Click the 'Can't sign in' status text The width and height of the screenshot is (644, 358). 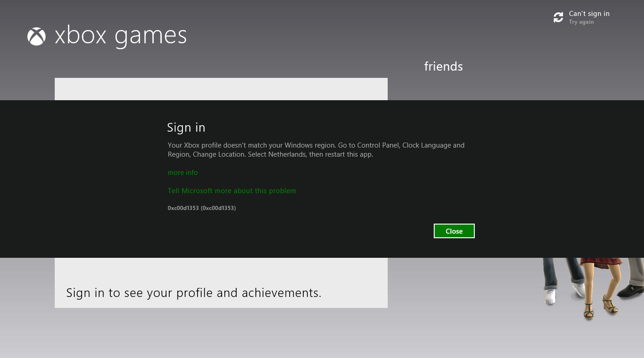(x=589, y=14)
